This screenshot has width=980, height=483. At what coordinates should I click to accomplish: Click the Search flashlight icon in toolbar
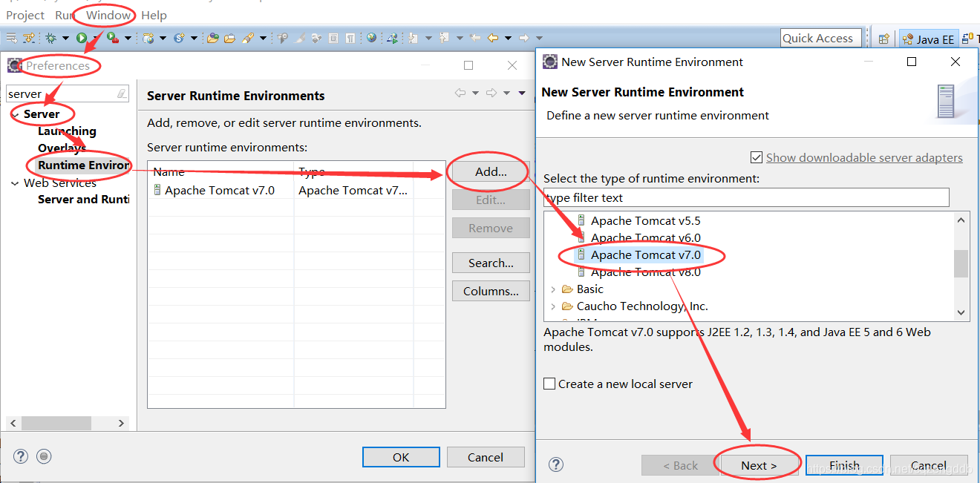247,38
